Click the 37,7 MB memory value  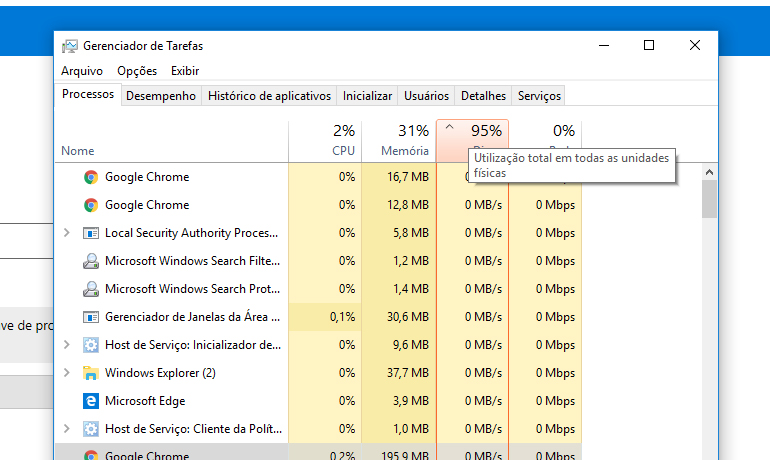tap(408, 373)
